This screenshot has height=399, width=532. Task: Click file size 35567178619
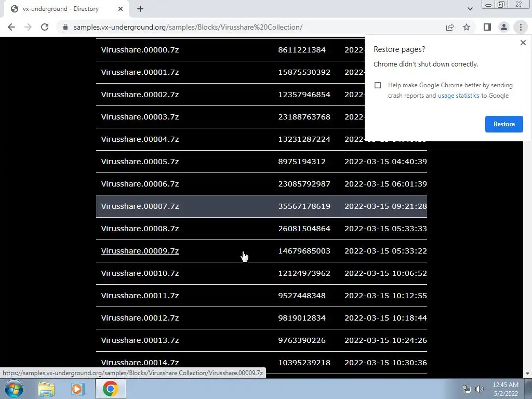[304, 206]
